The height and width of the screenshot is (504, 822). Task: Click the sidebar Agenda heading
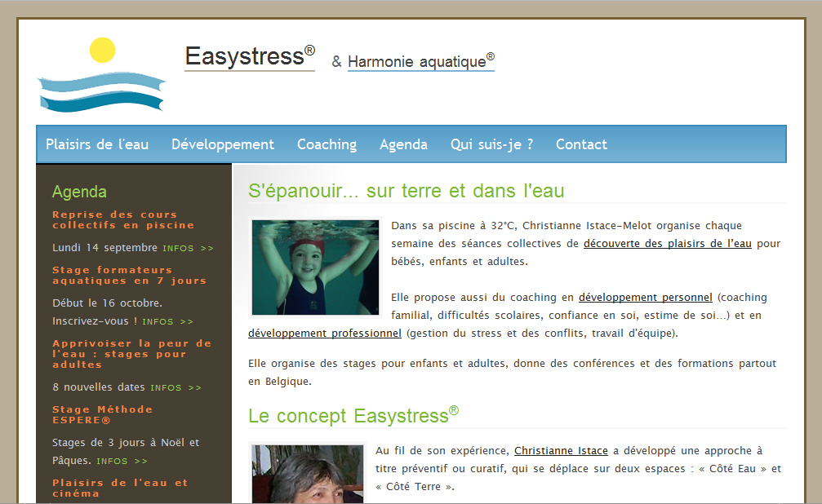point(79,192)
